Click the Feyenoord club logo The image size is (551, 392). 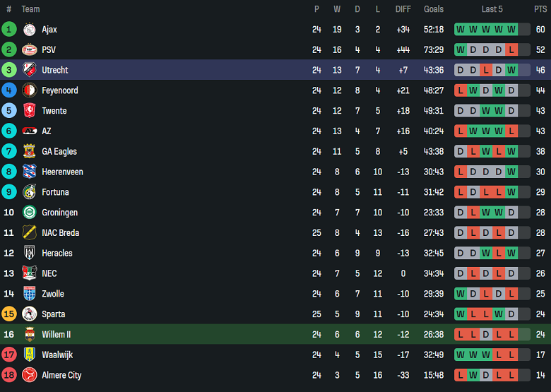[29, 90]
